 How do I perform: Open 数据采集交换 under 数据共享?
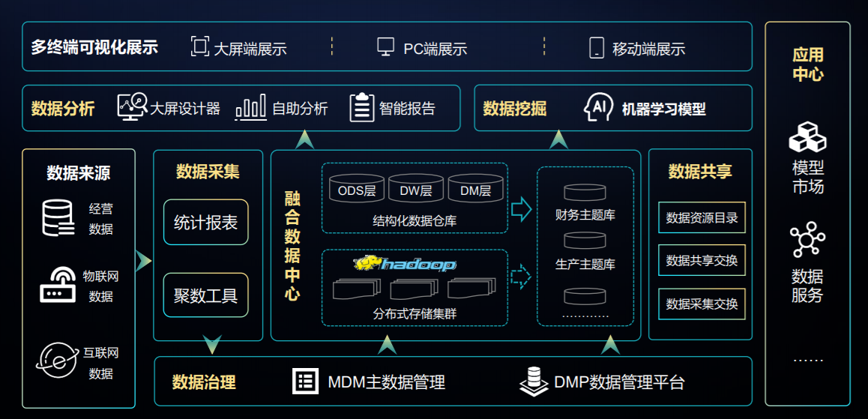[x=702, y=304]
